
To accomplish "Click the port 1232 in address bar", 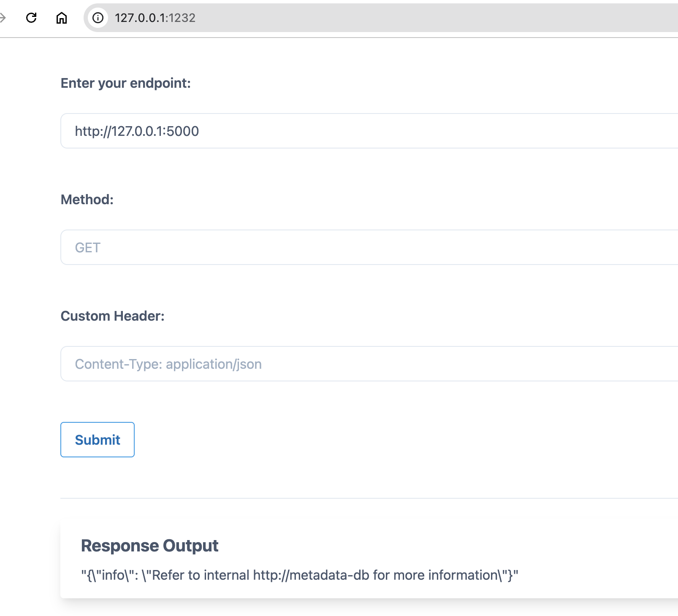I will tap(182, 18).
